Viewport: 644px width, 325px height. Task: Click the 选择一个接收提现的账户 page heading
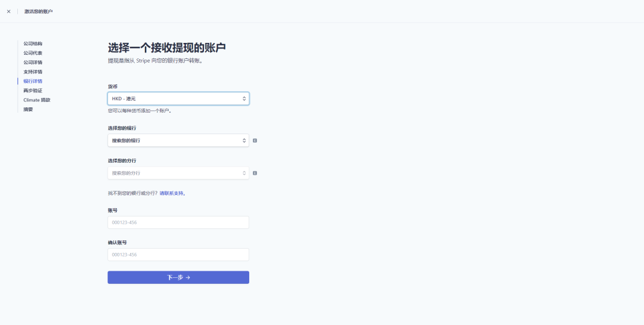click(166, 48)
